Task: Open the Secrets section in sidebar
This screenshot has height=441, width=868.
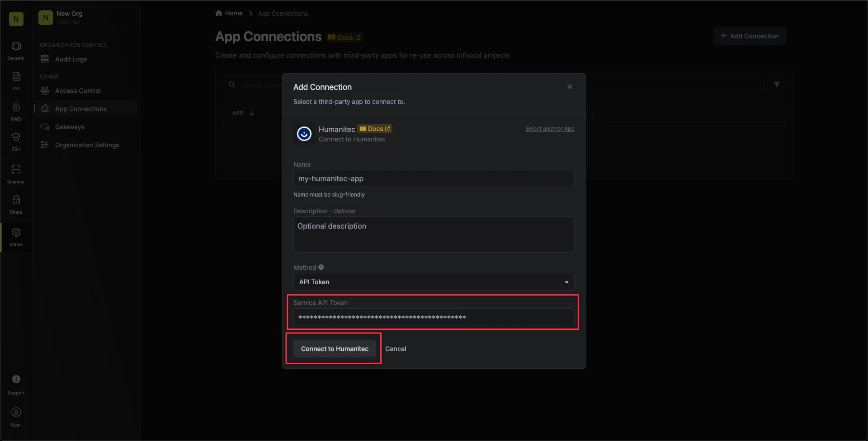Action: [x=16, y=51]
